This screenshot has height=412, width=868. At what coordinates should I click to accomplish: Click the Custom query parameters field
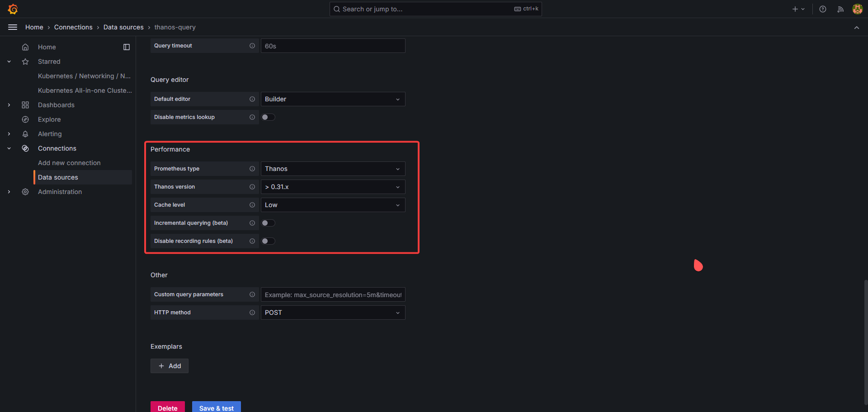[x=333, y=295]
